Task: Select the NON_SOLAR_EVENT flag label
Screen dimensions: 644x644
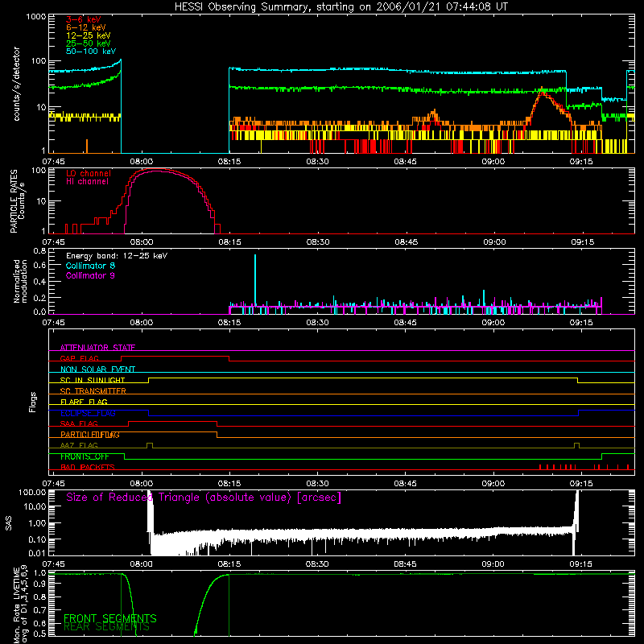Action: 97,369
